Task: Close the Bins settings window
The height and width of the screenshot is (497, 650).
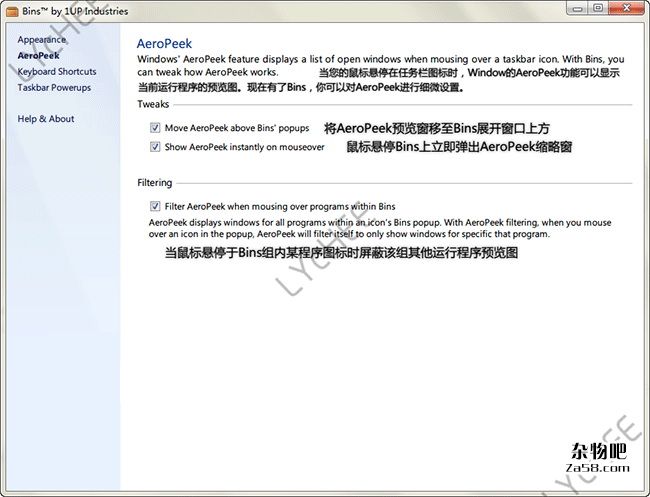Action: coord(627,8)
